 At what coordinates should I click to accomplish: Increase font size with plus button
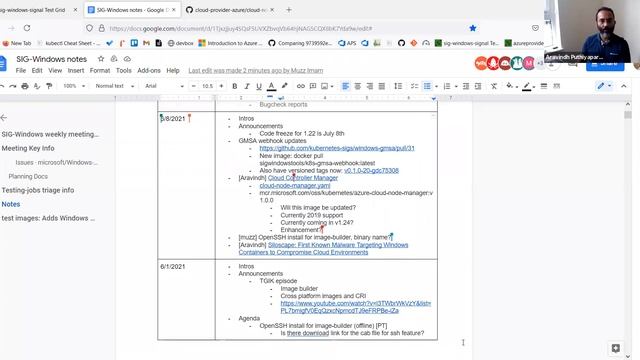[x=221, y=86]
